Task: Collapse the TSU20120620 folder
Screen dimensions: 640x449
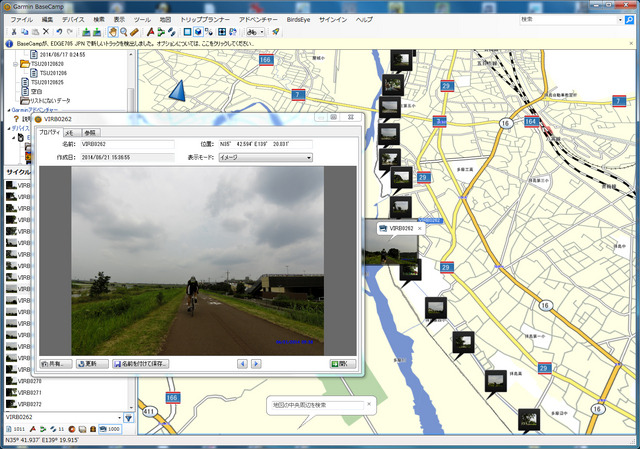Action: 16,64
